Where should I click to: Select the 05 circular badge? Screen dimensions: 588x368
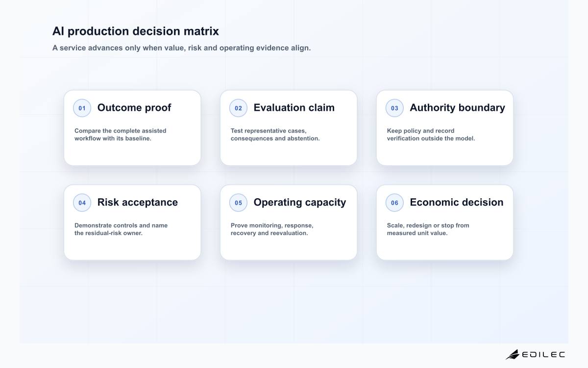[238, 203]
